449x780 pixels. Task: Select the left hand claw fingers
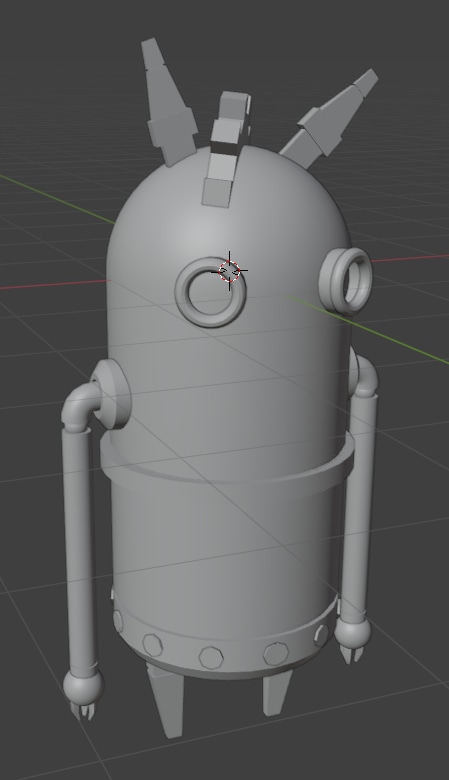coord(83,711)
